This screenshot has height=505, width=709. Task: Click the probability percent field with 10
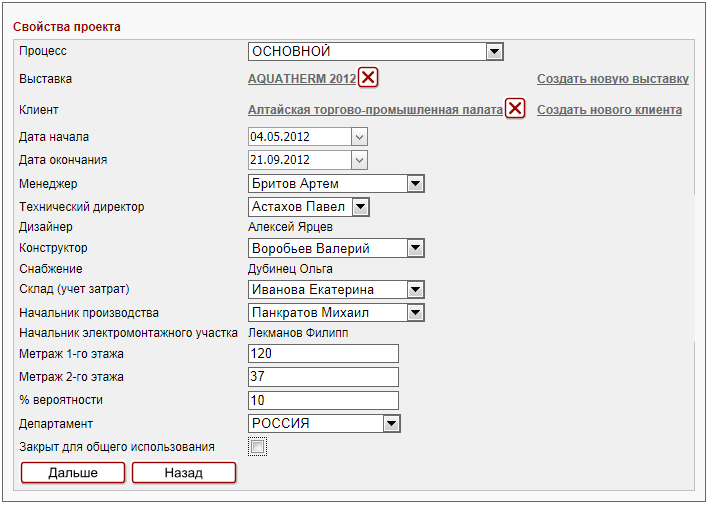pyautogui.click(x=323, y=400)
